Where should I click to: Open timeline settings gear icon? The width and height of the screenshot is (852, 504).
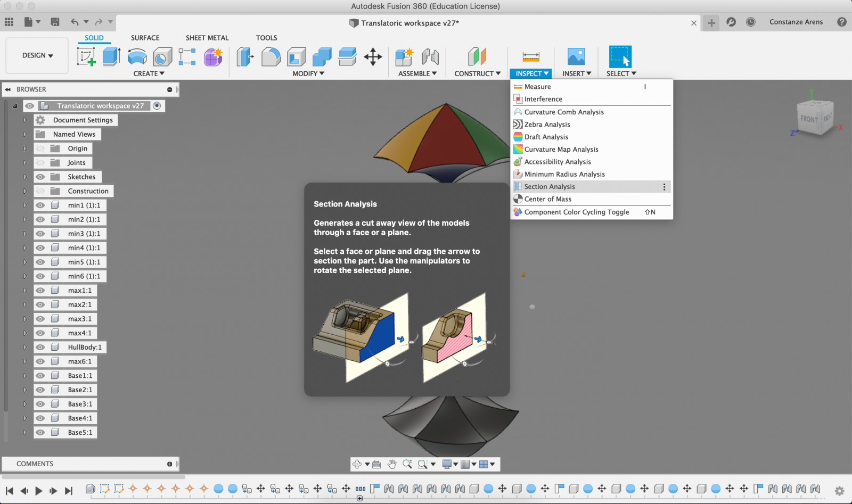[839, 491]
